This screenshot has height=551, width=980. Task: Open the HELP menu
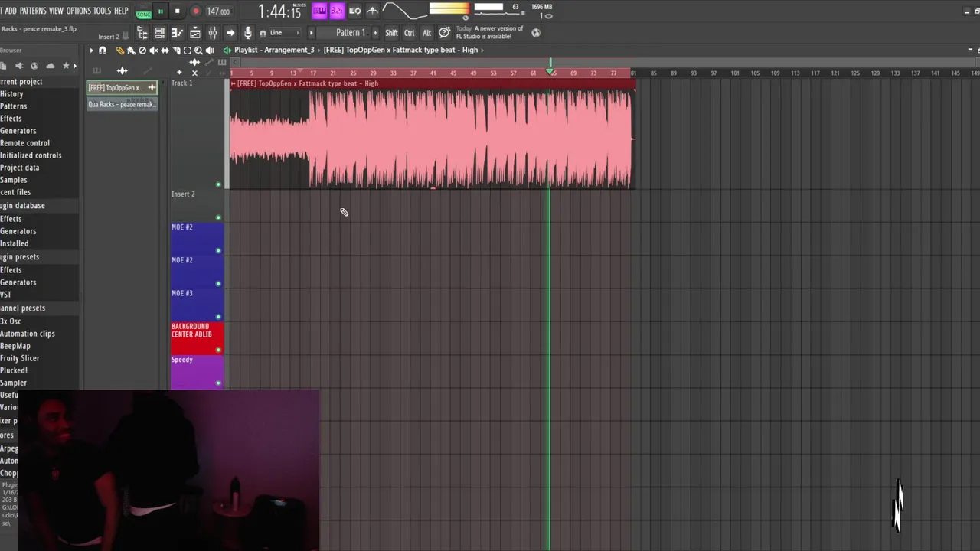tap(121, 11)
